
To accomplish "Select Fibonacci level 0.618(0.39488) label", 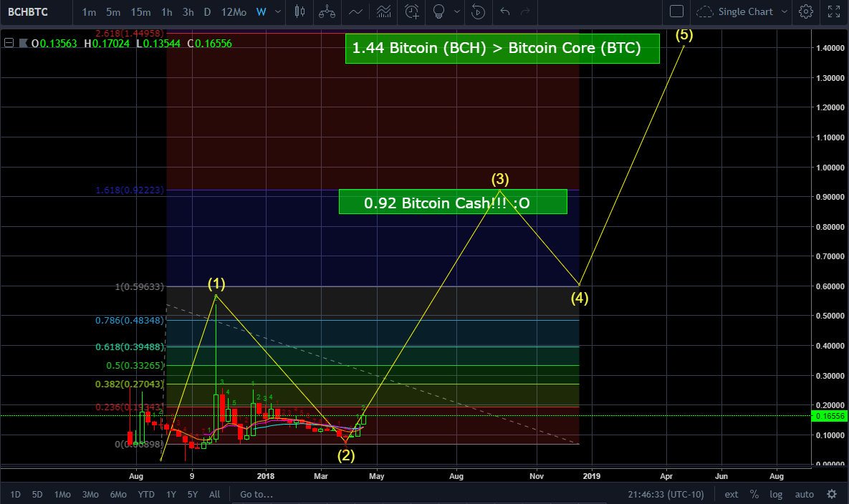I will click(x=130, y=346).
